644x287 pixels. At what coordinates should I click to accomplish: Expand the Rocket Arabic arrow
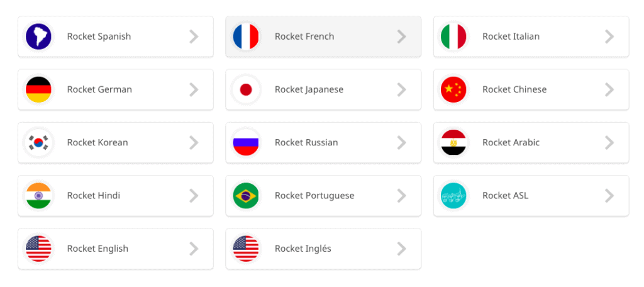click(609, 143)
